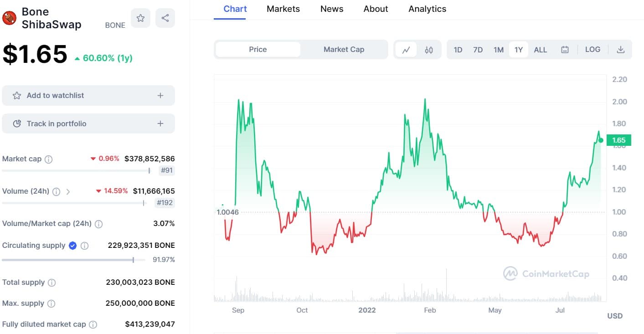Viewport: 644px width, 334px height.
Task: Click the 250,000,000 BONE max supply value
Action: coord(140,303)
